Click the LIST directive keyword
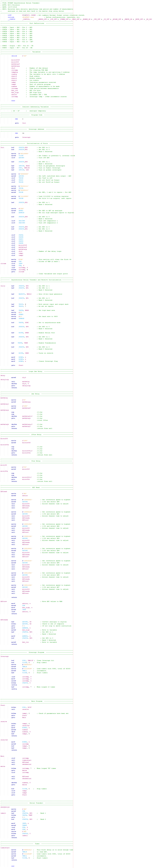Screen dimensions: 155x868 coord(9,15)
